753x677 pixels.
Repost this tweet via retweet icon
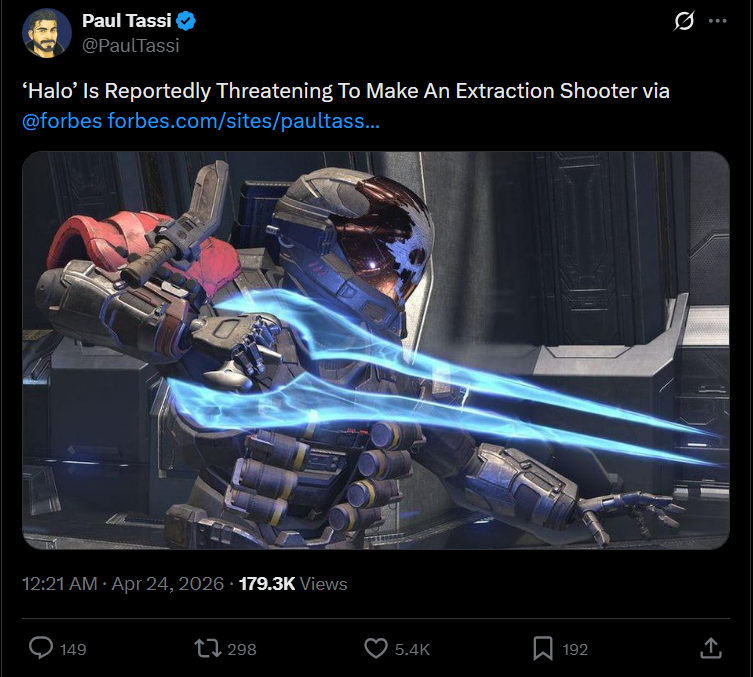click(x=207, y=648)
